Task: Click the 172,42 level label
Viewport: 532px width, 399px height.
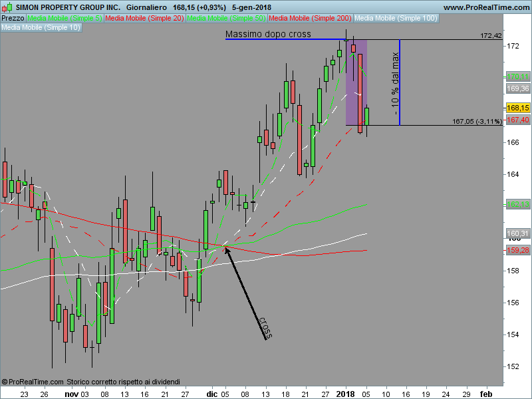Action: coord(491,36)
